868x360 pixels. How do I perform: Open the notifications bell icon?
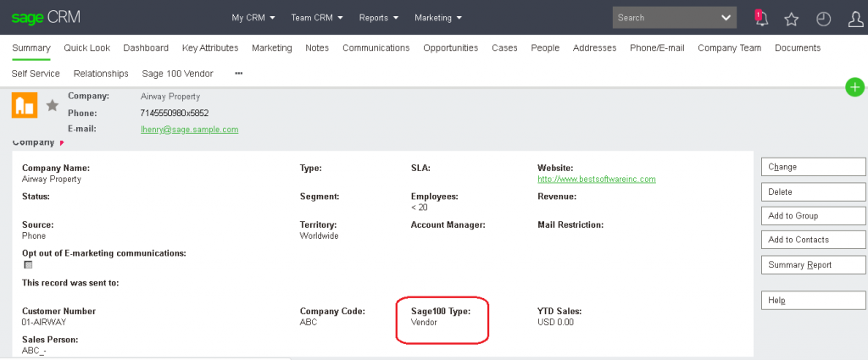[x=762, y=19]
